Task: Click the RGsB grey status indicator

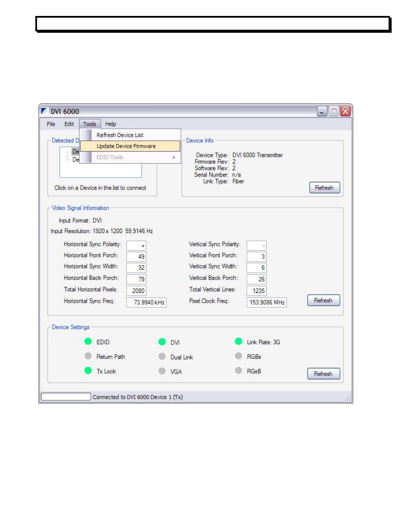Action: point(239,370)
